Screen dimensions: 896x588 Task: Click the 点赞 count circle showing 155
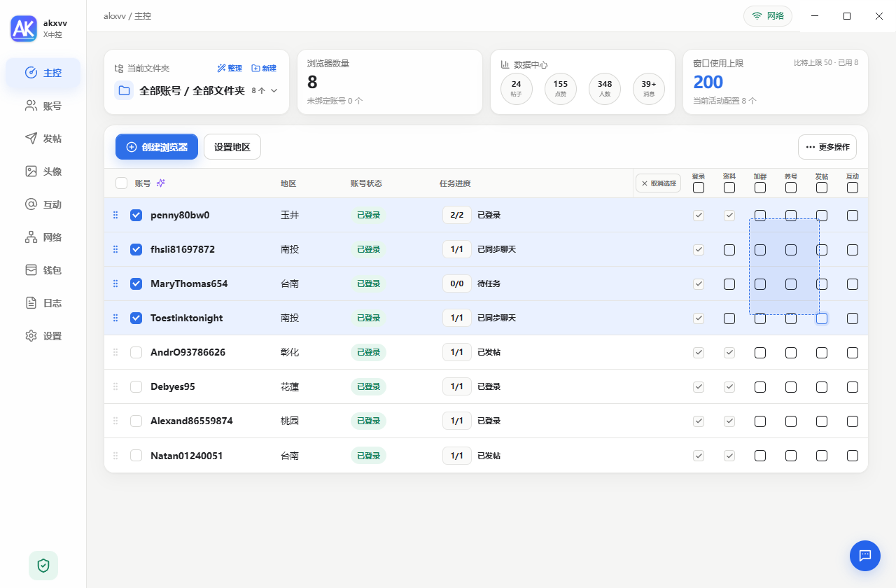(561, 89)
